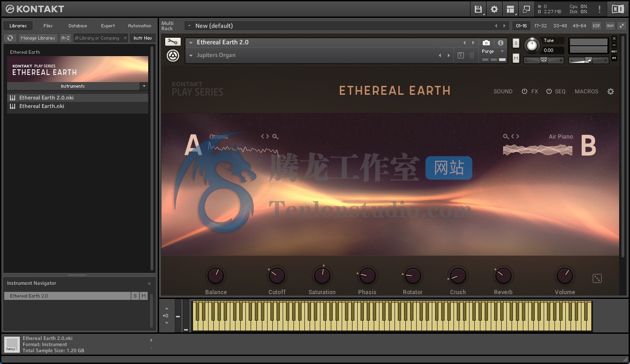630x364 pixels.
Task: Switch to the Database tab
Action: point(77,26)
